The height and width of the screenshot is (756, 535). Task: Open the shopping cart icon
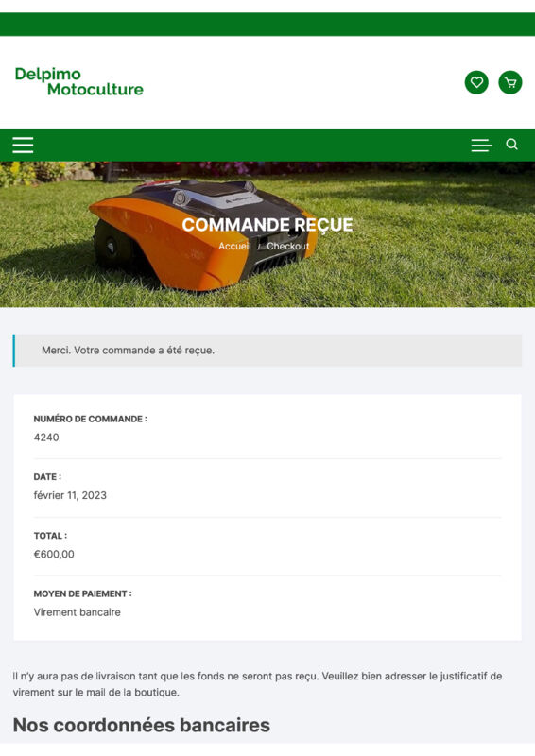coord(509,82)
